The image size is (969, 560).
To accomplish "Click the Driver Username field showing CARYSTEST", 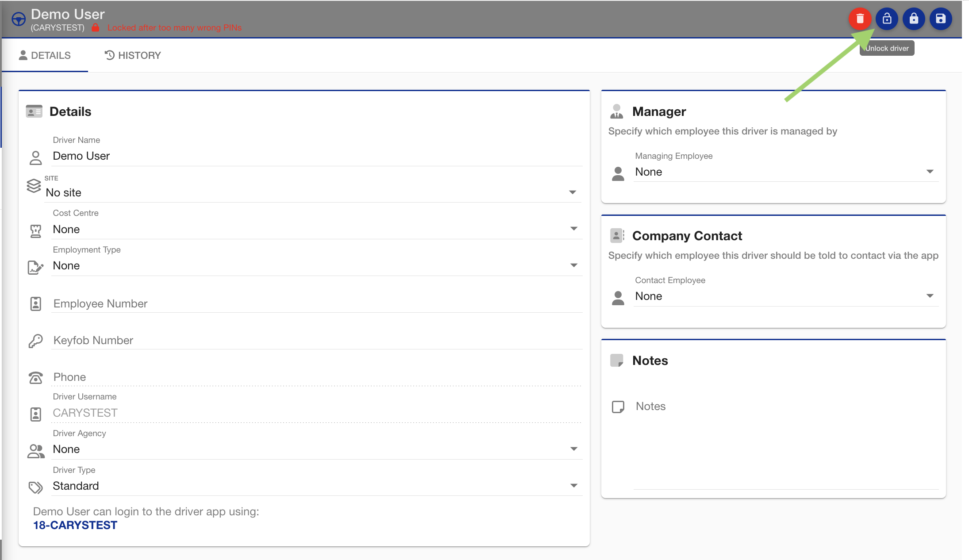I will click(x=317, y=413).
